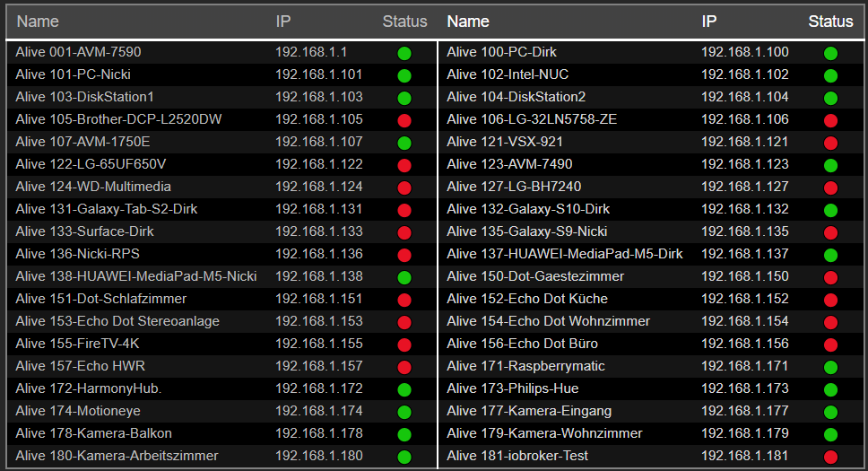The width and height of the screenshot is (868, 471).
Task: Select IP address 192.168.1.122
Action: [x=318, y=164]
